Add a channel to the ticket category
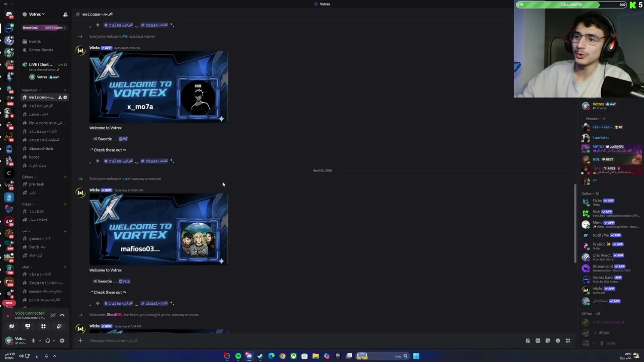The image size is (644, 362). click(x=65, y=204)
